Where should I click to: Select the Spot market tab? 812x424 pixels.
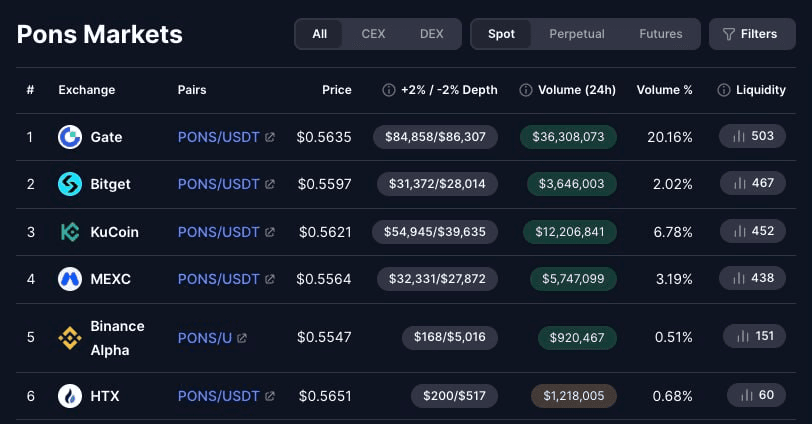(x=501, y=34)
